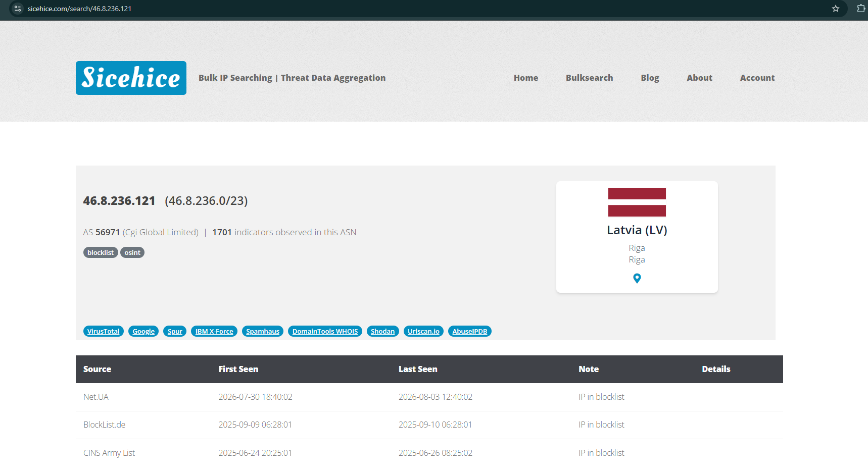
Task: Click the site info icon in address bar
Action: coord(18,9)
